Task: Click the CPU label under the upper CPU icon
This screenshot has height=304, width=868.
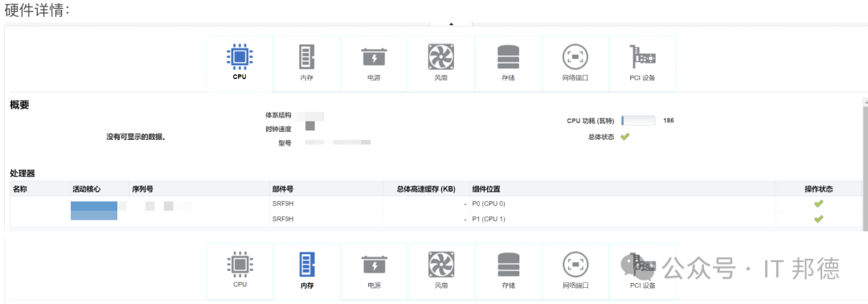Action: click(x=240, y=77)
